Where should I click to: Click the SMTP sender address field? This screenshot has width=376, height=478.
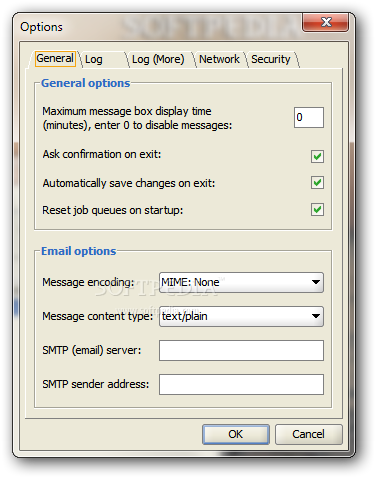point(241,384)
